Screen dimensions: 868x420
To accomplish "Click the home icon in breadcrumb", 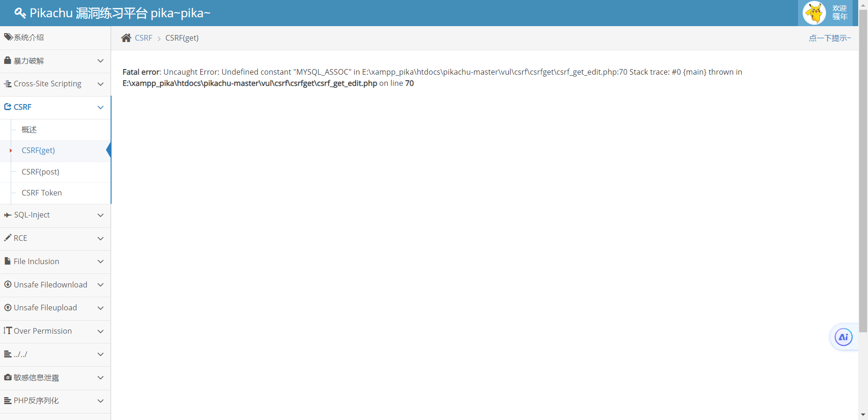I will click(126, 38).
